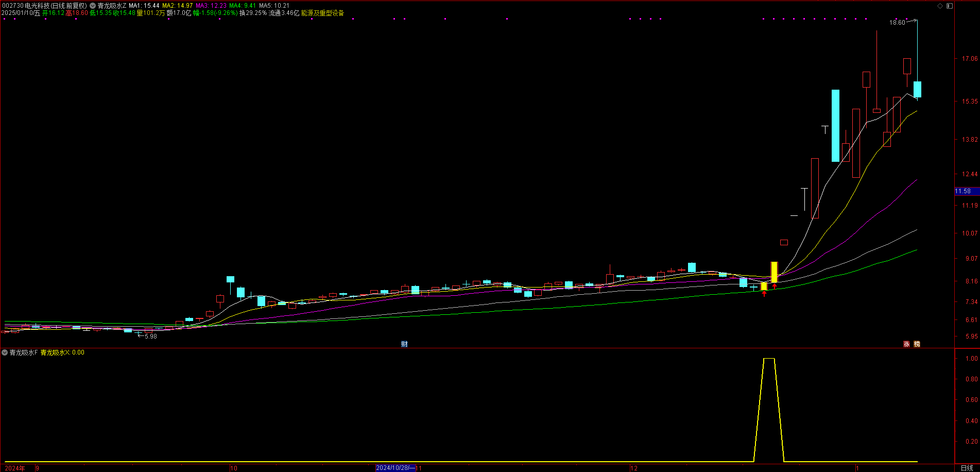This screenshot has height=472, width=980.
Task: Click the 额17.0亿 amount value
Action: point(179,13)
